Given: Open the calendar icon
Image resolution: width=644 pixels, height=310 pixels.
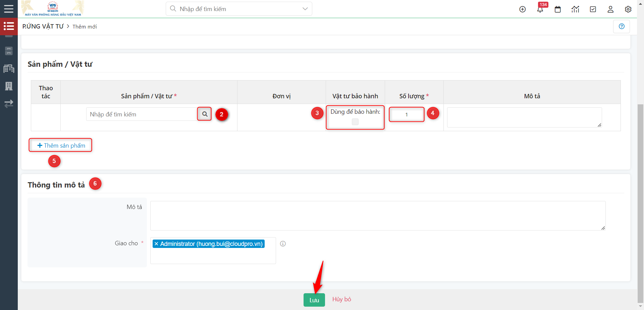Looking at the screenshot, I should click(x=558, y=9).
